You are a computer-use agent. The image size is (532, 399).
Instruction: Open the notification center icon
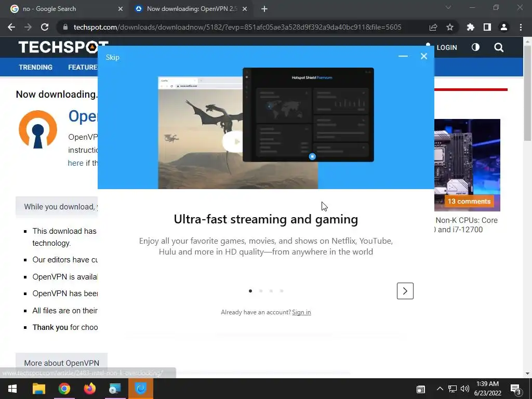click(x=516, y=389)
